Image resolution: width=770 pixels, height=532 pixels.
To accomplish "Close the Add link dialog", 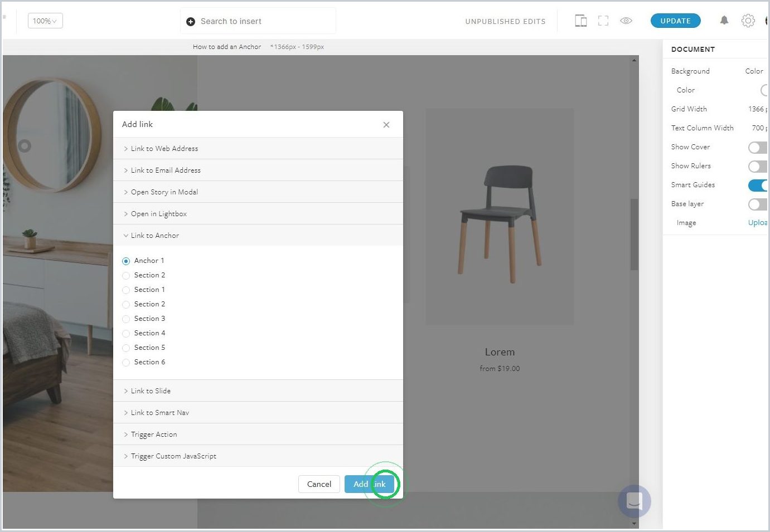I will click(386, 125).
